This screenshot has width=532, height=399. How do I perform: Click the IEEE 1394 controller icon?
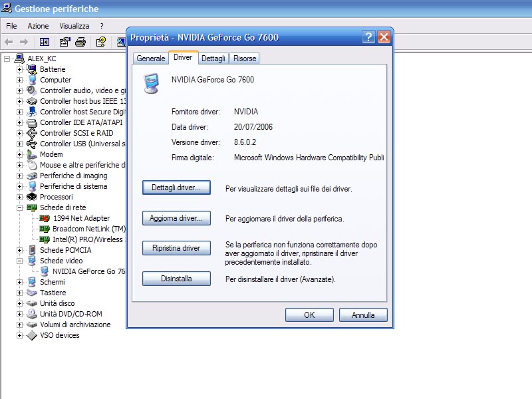[32, 101]
